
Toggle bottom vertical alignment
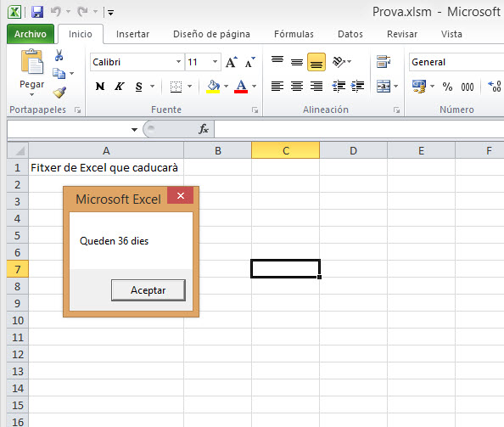pos(316,62)
